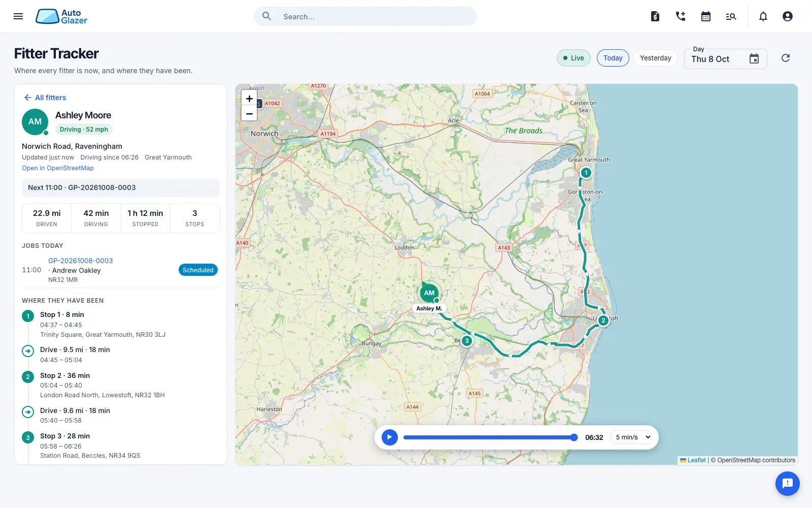Select the Today view

point(613,58)
